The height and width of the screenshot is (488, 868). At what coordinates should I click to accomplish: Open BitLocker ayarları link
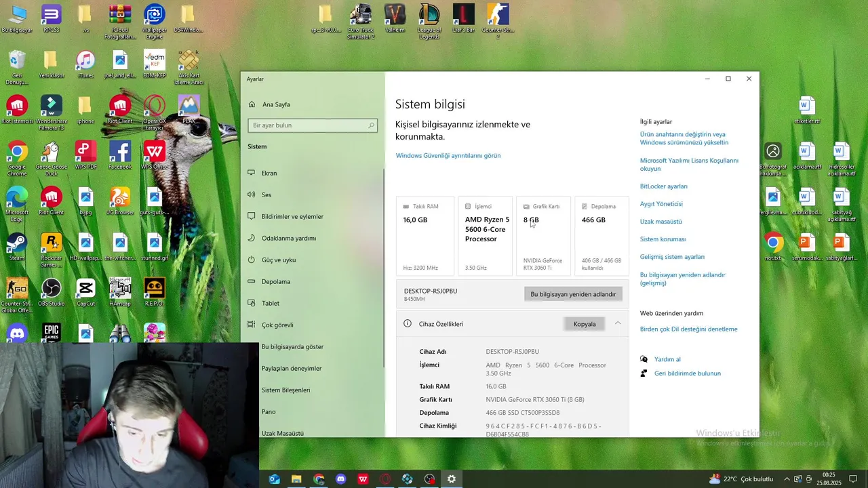click(664, 186)
